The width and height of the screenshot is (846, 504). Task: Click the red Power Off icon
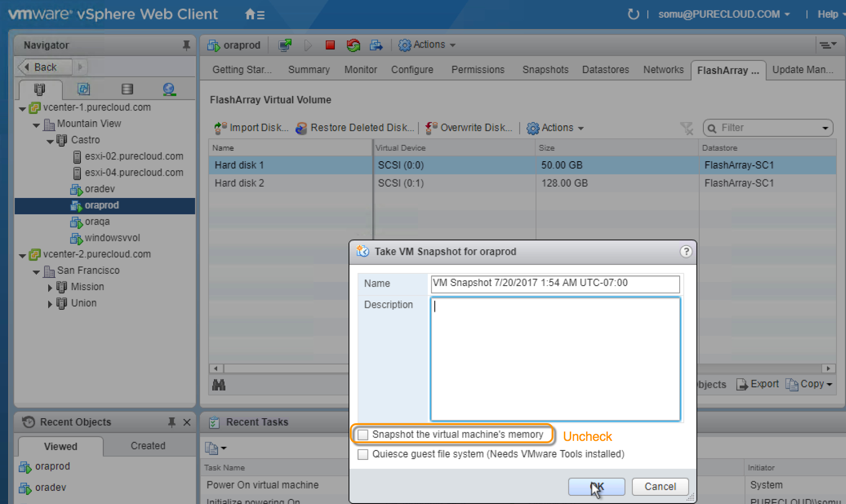tap(330, 45)
